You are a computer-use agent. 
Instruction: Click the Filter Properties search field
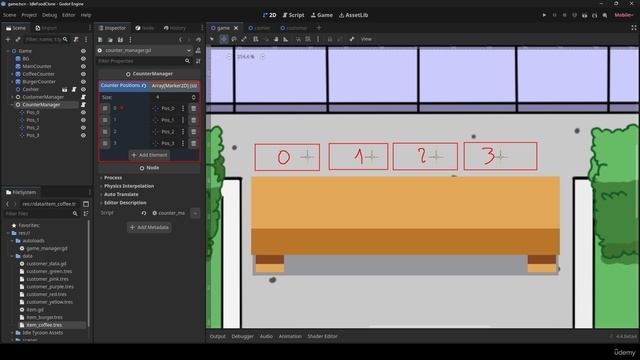pos(144,61)
